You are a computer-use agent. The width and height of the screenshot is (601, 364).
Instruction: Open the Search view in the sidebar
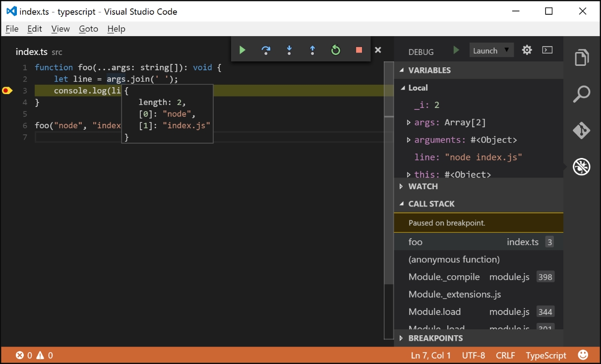(582, 94)
